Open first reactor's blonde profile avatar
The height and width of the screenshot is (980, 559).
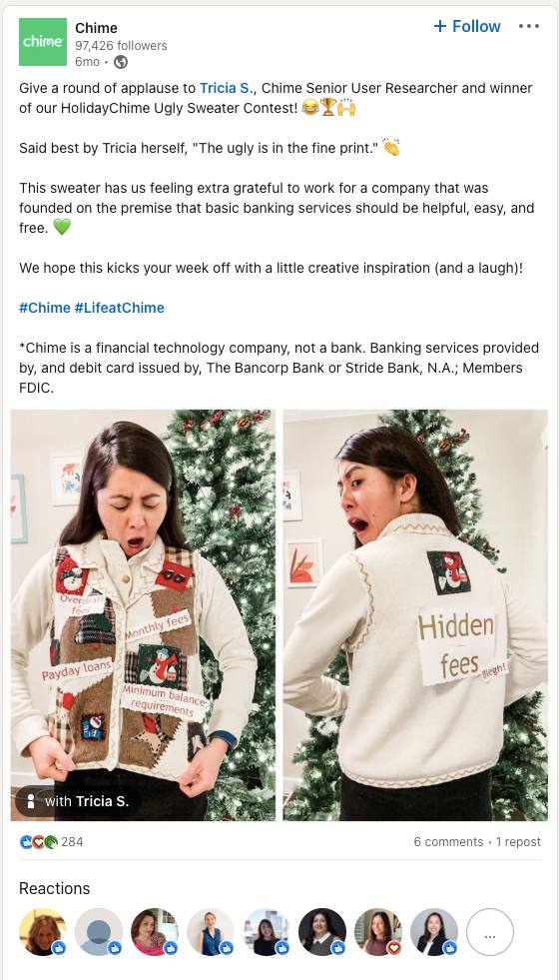(43, 932)
